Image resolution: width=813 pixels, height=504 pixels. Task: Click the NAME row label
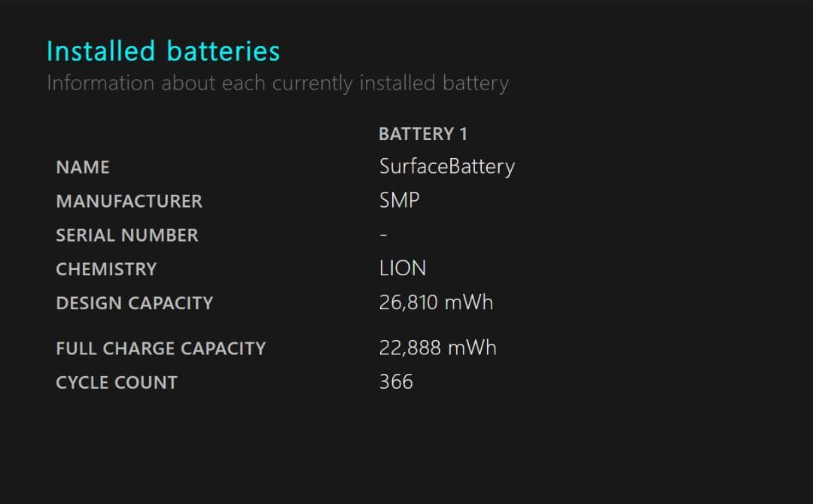(x=83, y=167)
